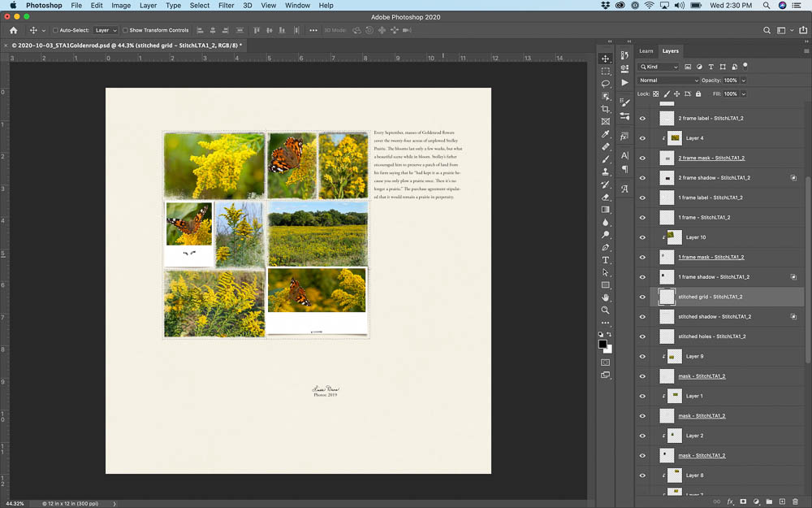812x508 pixels.
Task: Open the Glyphs panel icon
Action: click(624, 189)
